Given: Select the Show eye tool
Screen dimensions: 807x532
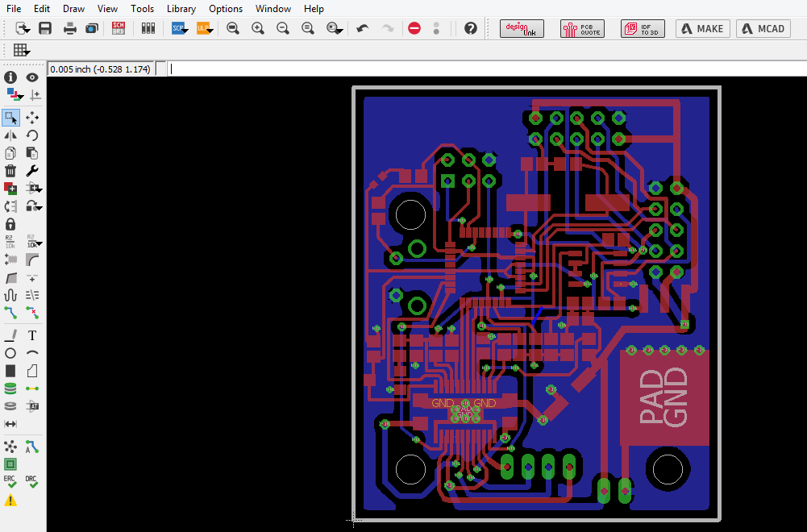Looking at the screenshot, I should (x=32, y=77).
